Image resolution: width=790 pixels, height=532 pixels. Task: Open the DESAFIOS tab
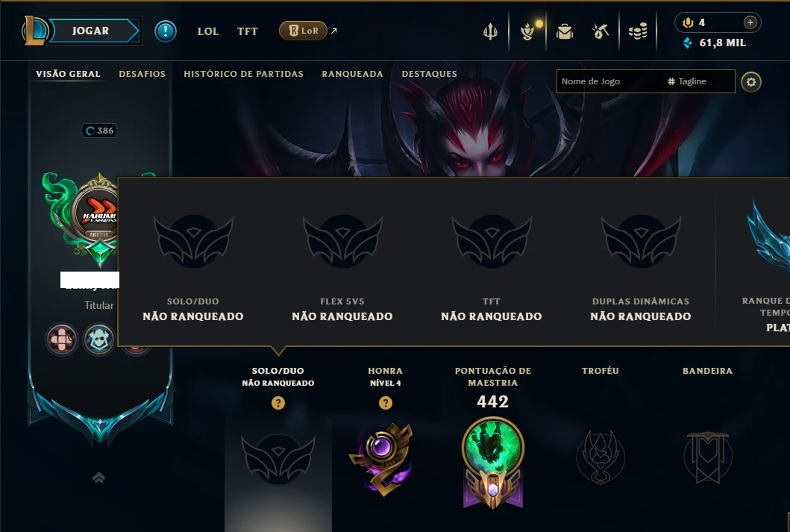pyautogui.click(x=142, y=74)
